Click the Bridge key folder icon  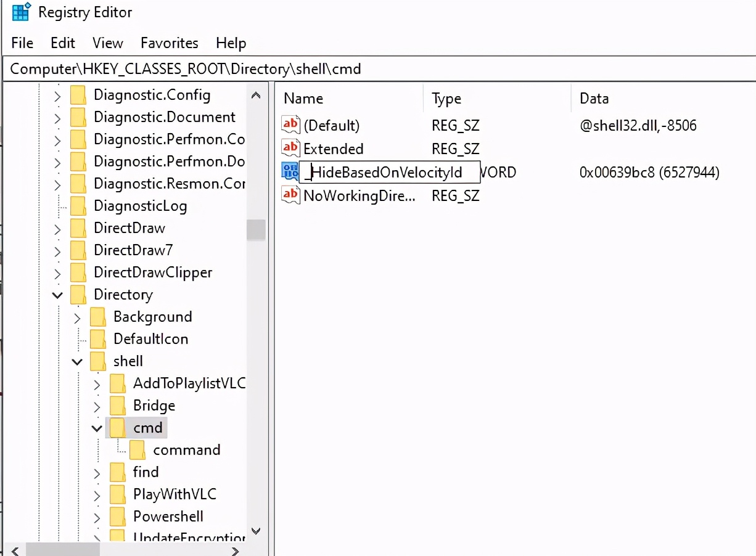(118, 405)
